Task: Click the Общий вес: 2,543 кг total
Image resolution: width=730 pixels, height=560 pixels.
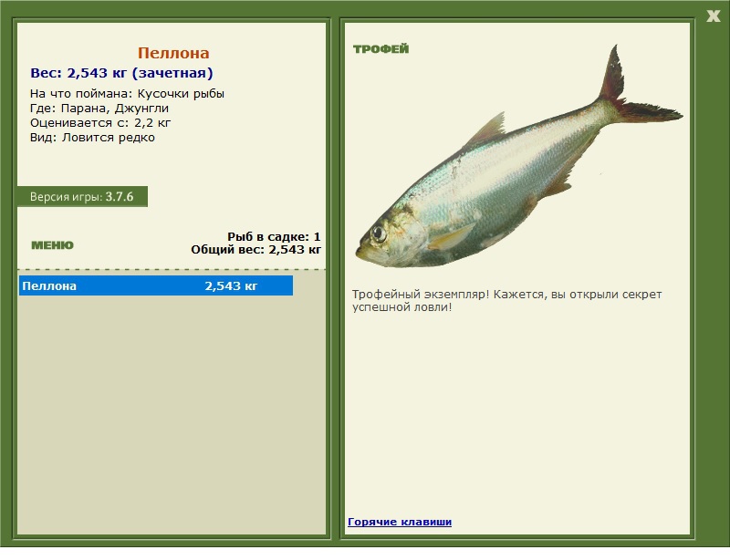Action: pos(255,250)
